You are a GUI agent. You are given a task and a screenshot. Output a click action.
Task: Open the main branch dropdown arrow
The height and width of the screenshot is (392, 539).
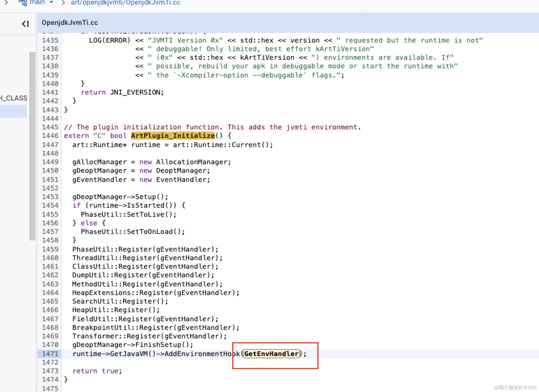pos(52,2)
